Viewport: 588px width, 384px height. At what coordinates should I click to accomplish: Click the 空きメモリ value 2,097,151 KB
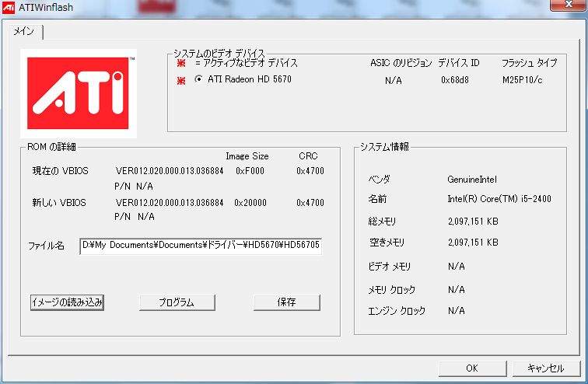473,243
